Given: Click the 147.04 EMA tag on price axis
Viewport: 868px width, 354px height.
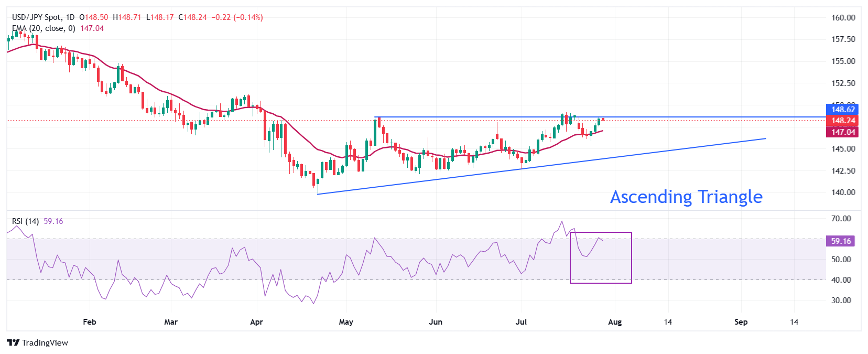Looking at the screenshot, I should pos(842,132).
